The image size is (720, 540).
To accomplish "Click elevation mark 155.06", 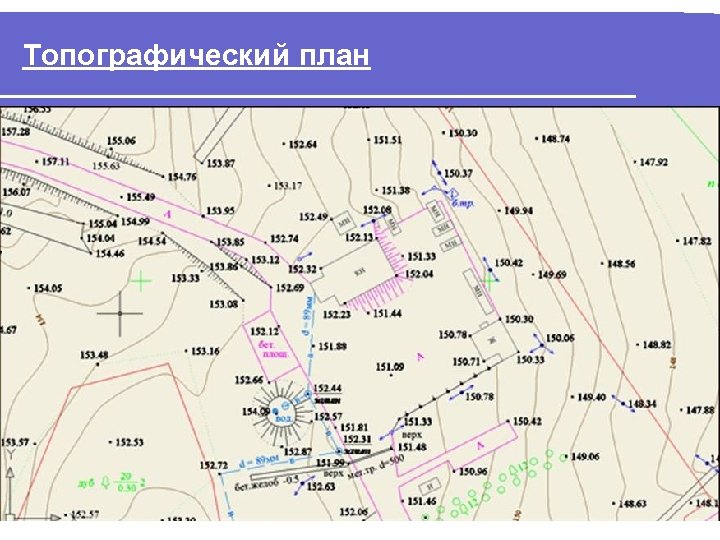I will [121, 141].
